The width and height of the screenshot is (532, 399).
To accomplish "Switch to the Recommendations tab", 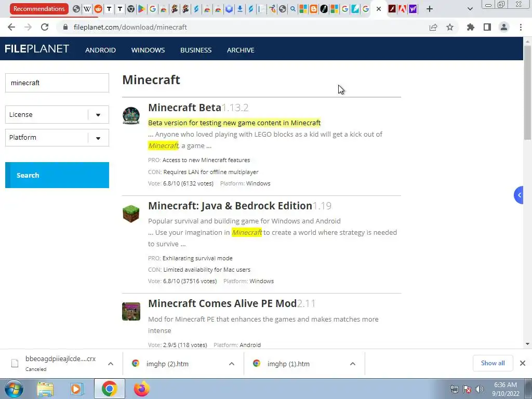I will tap(39, 9).
